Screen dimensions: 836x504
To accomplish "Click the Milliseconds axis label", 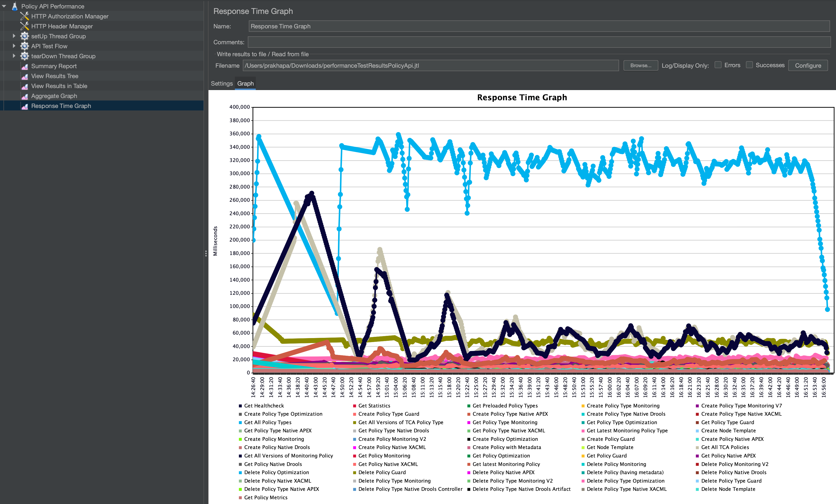I will click(x=215, y=241).
